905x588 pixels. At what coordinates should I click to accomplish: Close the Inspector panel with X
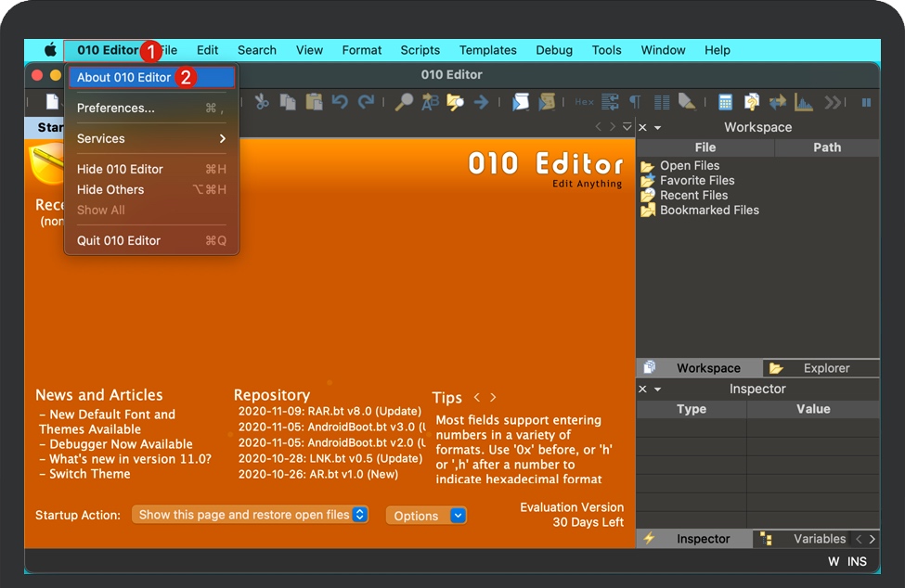point(642,390)
